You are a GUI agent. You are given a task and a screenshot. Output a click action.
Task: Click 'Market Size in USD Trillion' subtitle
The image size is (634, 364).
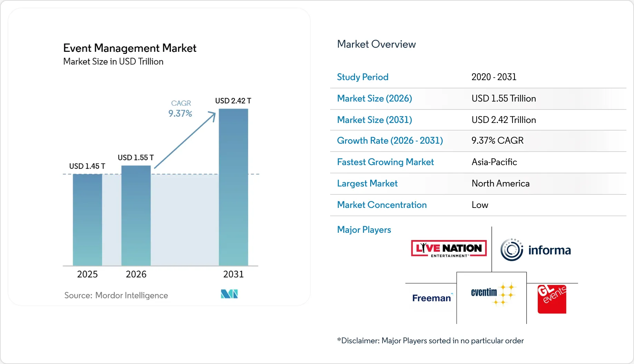113,61
